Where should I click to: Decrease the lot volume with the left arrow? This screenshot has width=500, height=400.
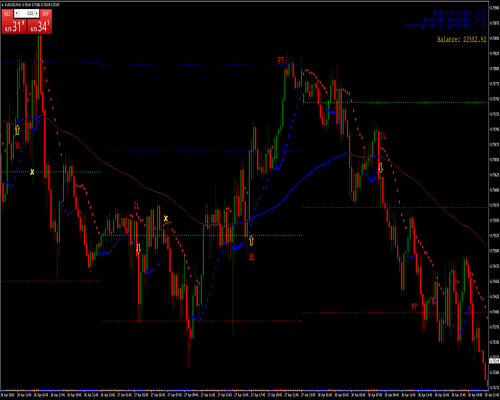(17, 13)
